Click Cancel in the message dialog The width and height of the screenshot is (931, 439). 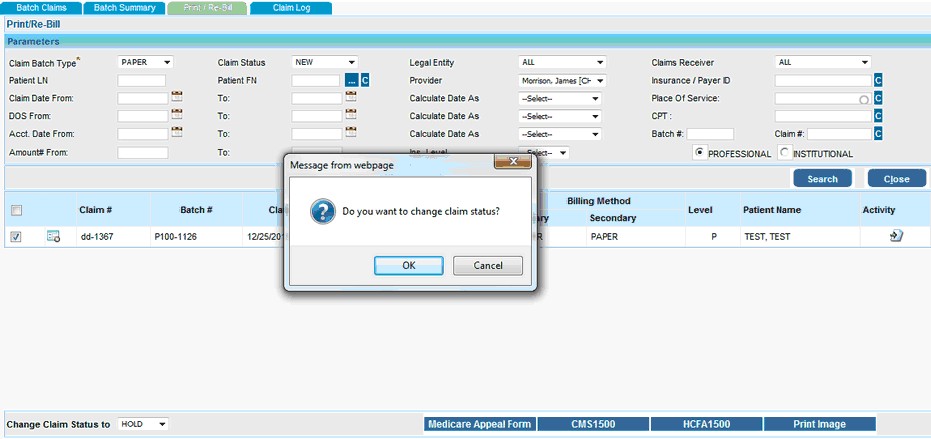point(487,266)
